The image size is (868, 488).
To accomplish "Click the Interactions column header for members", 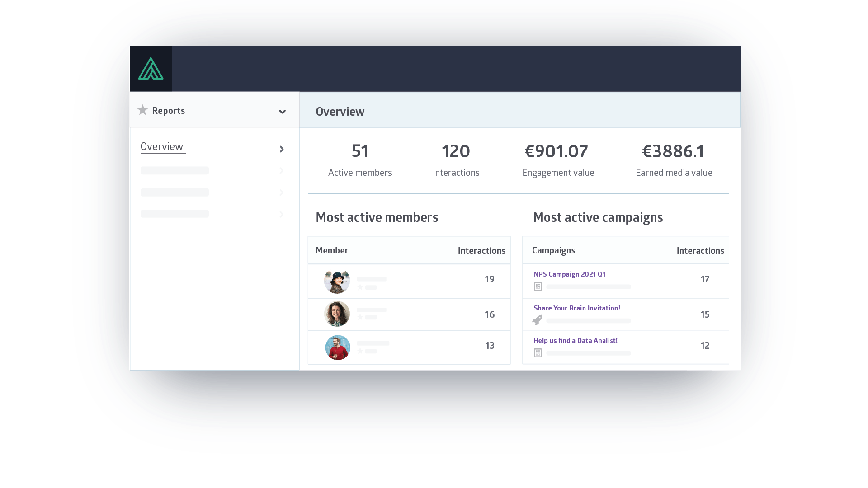I will point(481,251).
